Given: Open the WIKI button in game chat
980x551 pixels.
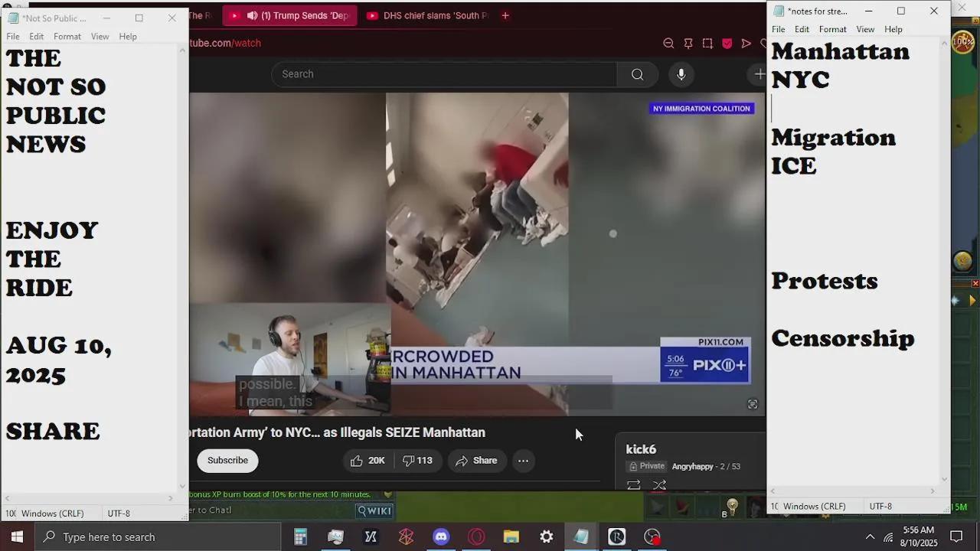Looking at the screenshot, I should (374, 510).
